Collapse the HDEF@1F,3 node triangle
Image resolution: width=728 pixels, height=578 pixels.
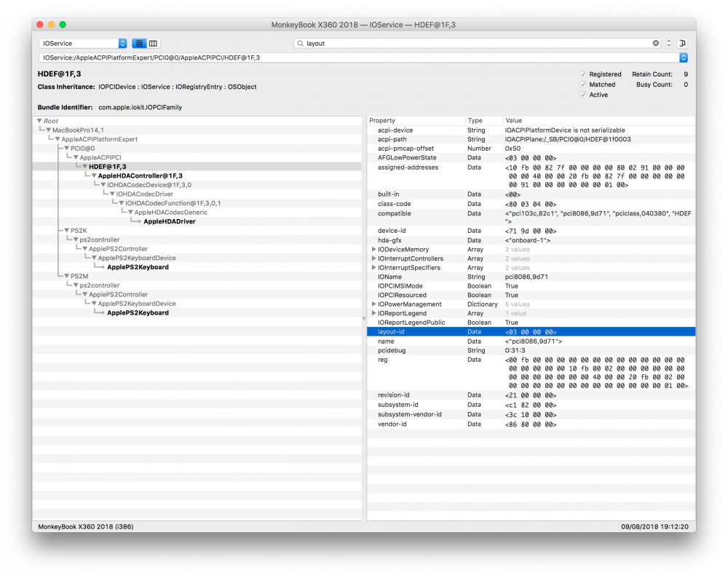click(x=85, y=167)
